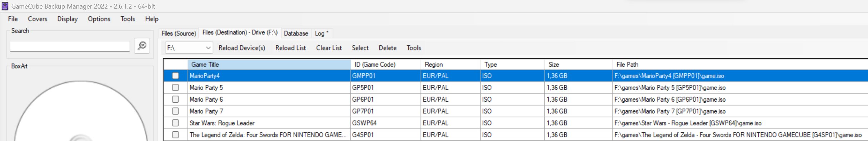Sort by the Game Title column header

coord(269,65)
